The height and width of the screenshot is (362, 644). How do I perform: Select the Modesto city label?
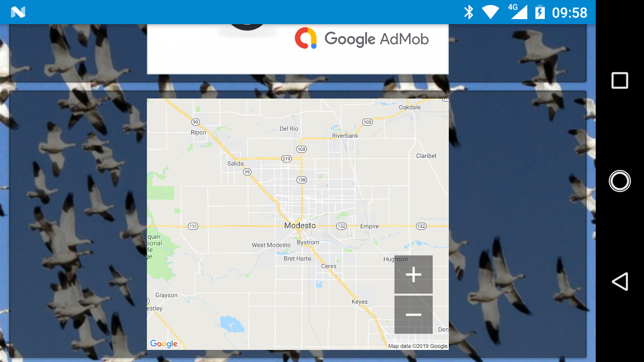tap(300, 226)
